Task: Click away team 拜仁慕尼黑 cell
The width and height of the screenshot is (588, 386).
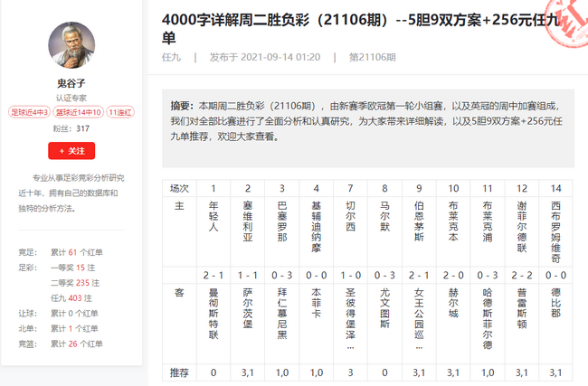Action: pyautogui.click(x=282, y=324)
